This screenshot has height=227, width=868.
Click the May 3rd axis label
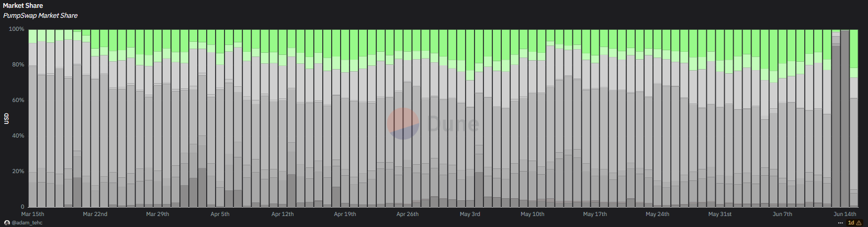click(470, 214)
